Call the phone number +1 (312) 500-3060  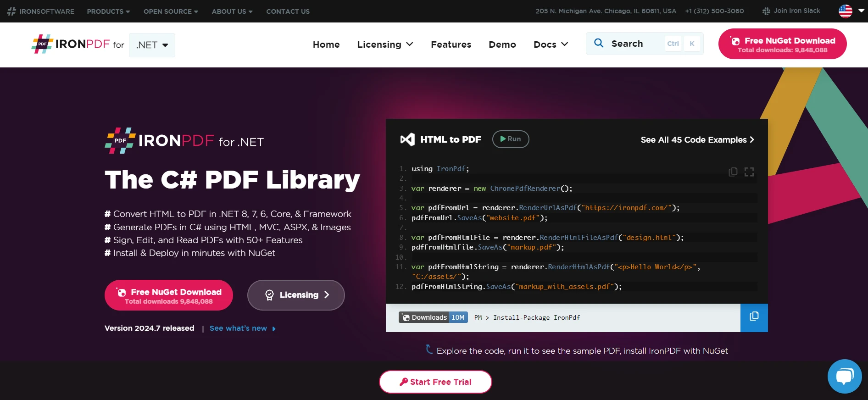tap(714, 11)
